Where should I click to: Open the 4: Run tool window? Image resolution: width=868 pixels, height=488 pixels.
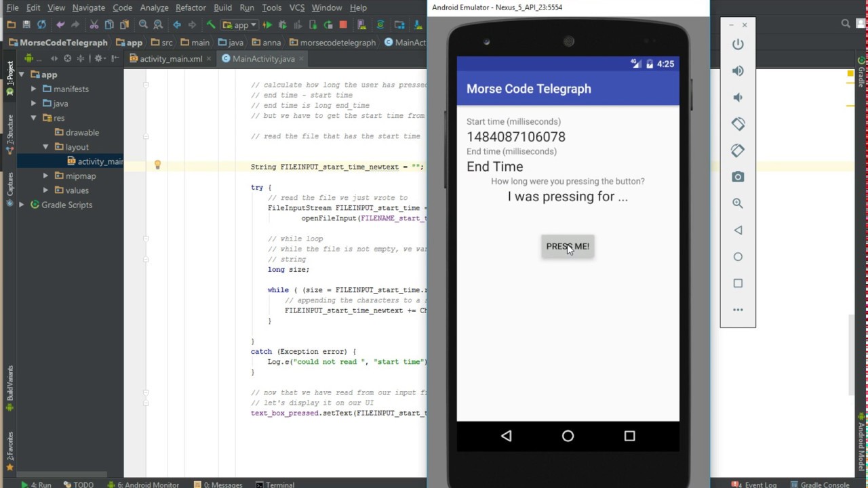(x=36, y=485)
